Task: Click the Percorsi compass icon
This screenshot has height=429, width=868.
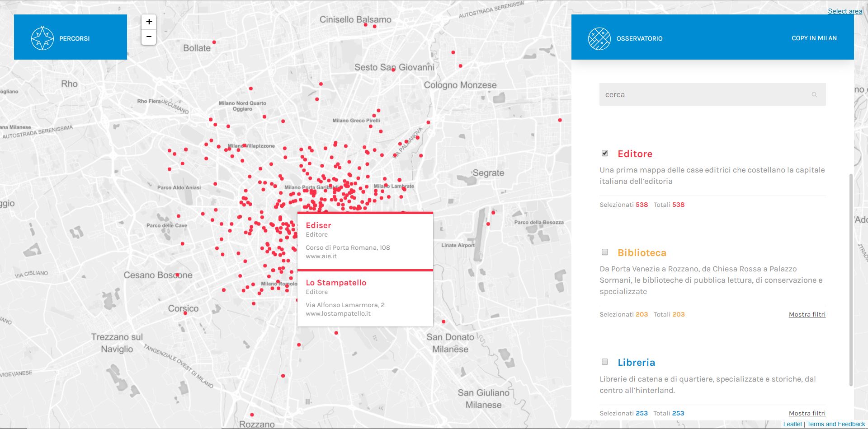Action: coord(42,38)
